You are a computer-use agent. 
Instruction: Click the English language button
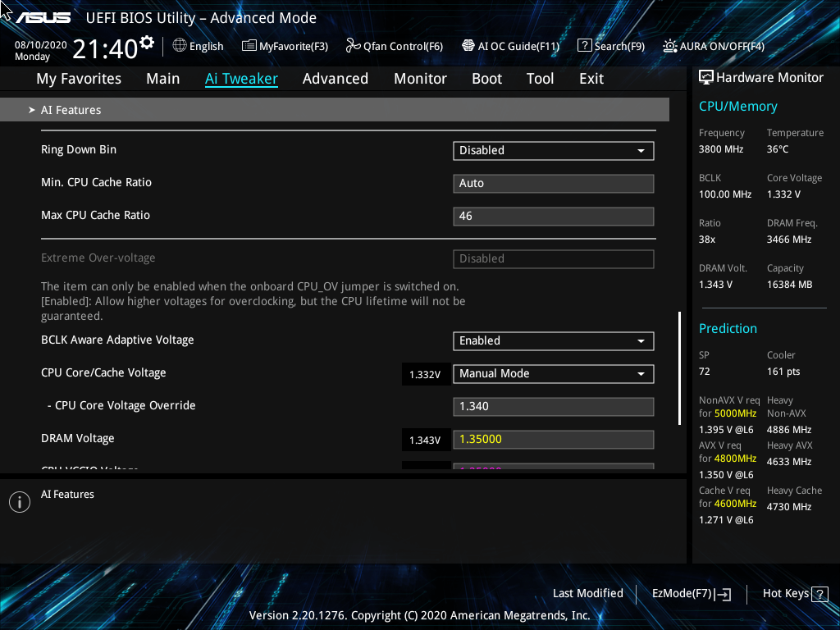pos(206,47)
